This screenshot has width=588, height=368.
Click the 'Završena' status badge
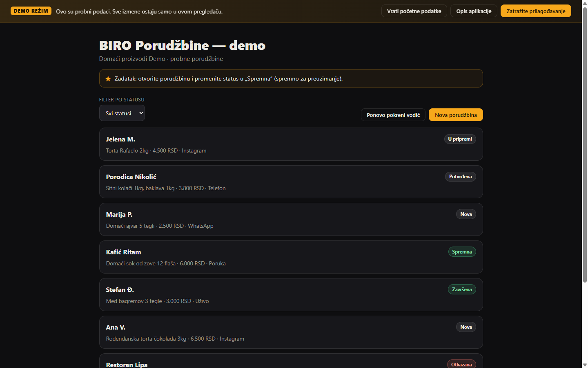click(462, 289)
